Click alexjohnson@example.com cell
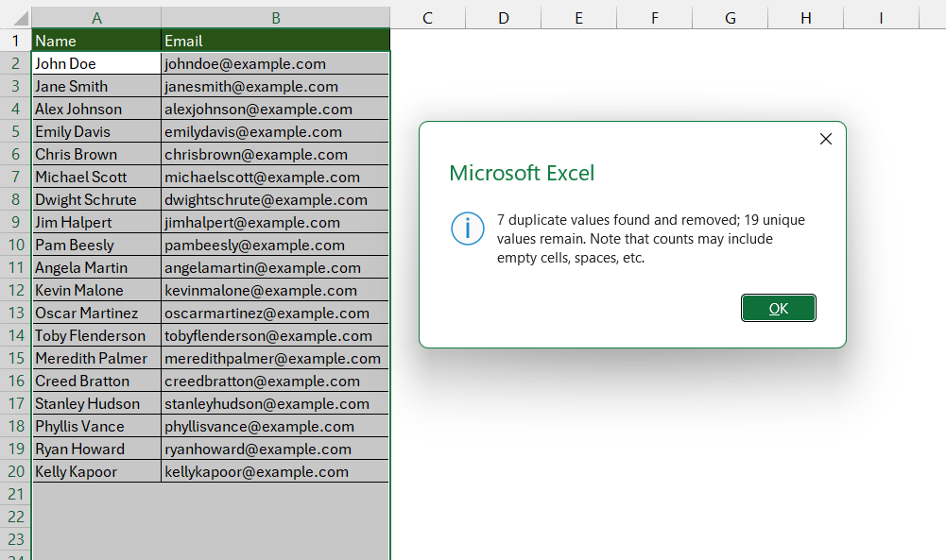 pos(276,109)
